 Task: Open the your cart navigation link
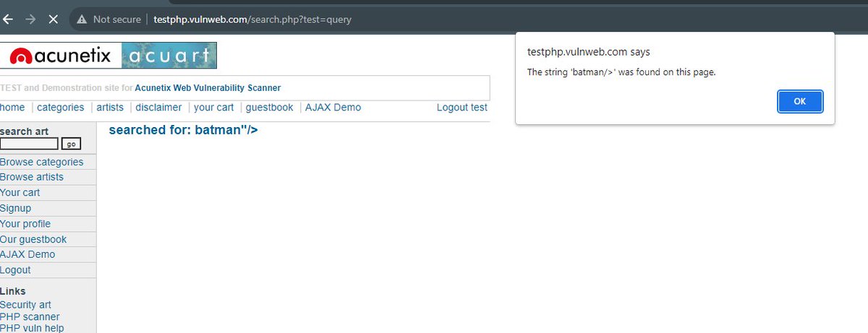214,108
